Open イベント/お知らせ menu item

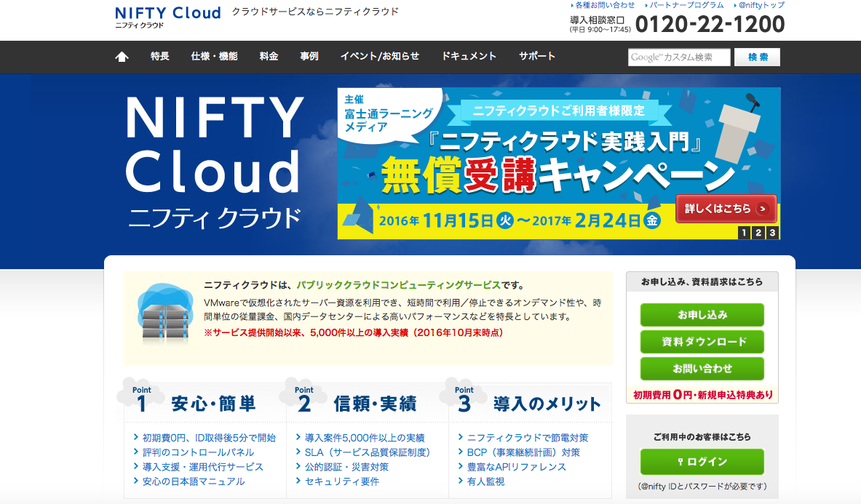coord(379,57)
